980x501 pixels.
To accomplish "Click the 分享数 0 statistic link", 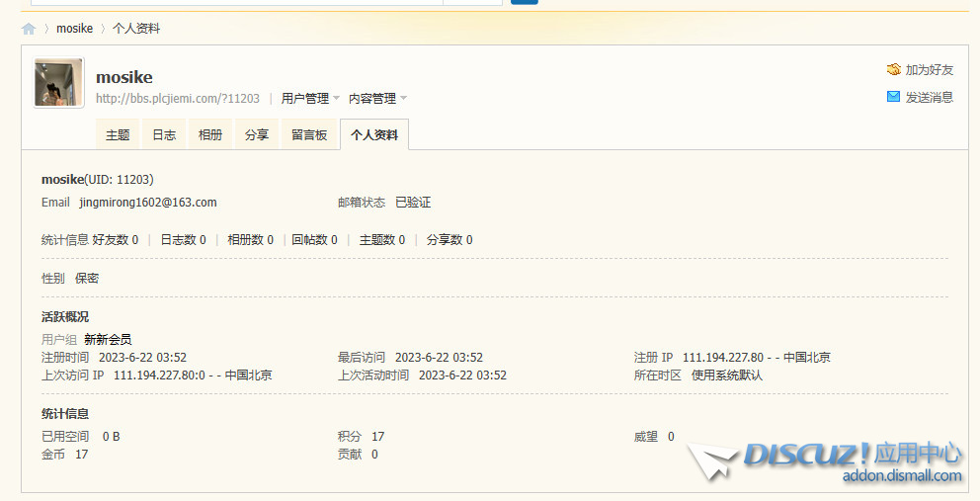I will pos(449,240).
